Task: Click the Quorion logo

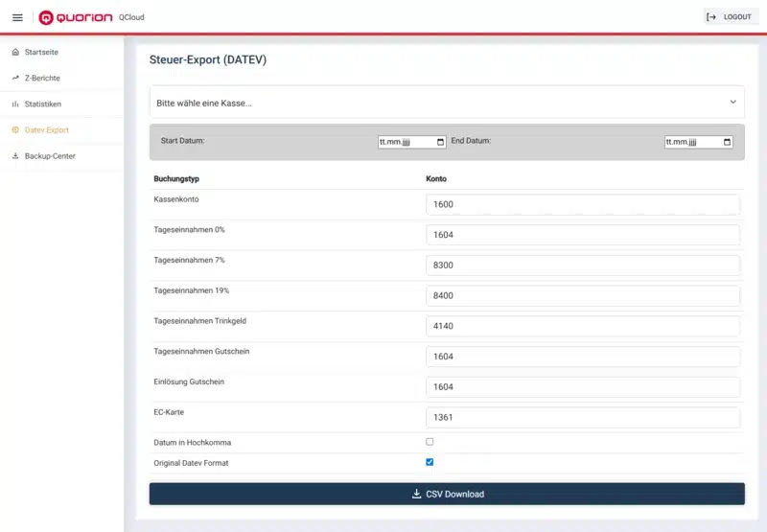Action: coord(76,17)
